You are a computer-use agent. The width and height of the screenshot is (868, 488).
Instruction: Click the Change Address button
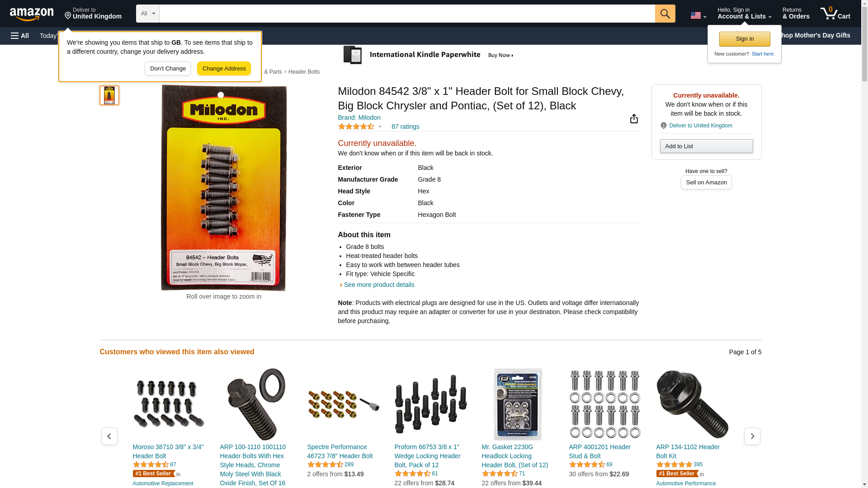[x=224, y=69]
